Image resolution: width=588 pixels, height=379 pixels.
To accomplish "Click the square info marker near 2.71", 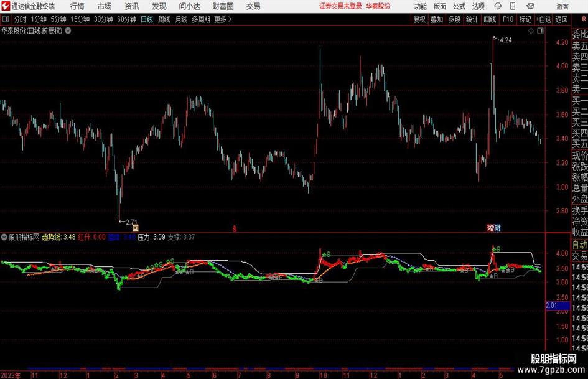I will 136,227.
